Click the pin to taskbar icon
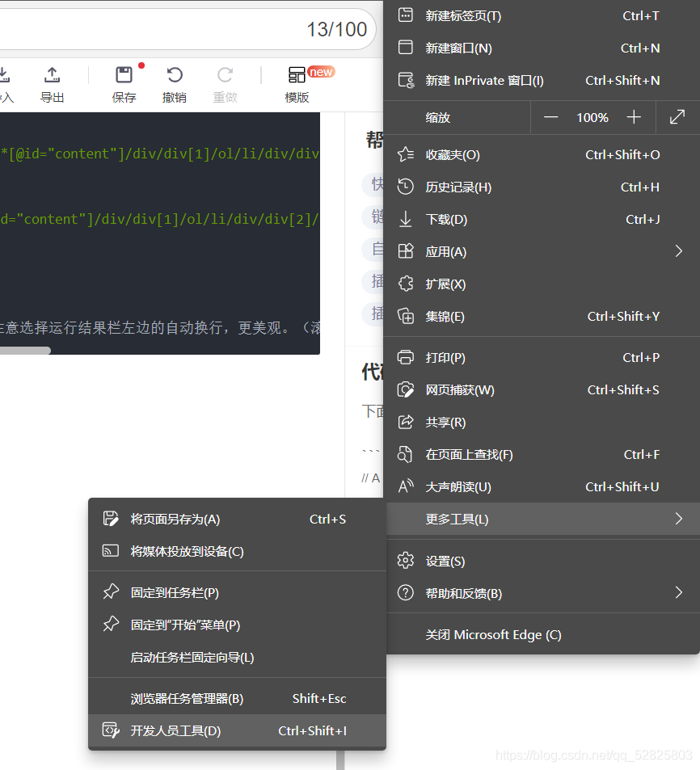Screen dimensions: 700x770 (111, 592)
